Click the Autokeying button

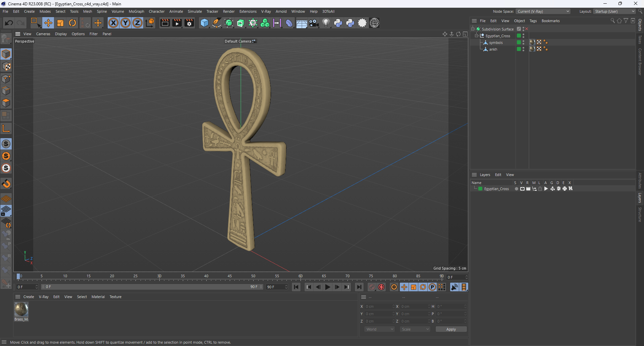(x=381, y=287)
